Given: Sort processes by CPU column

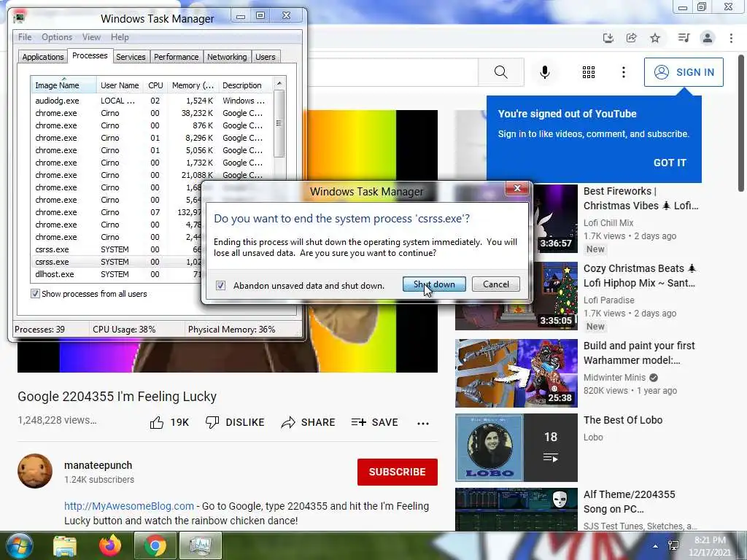Looking at the screenshot, I should (x=155, y=85).
